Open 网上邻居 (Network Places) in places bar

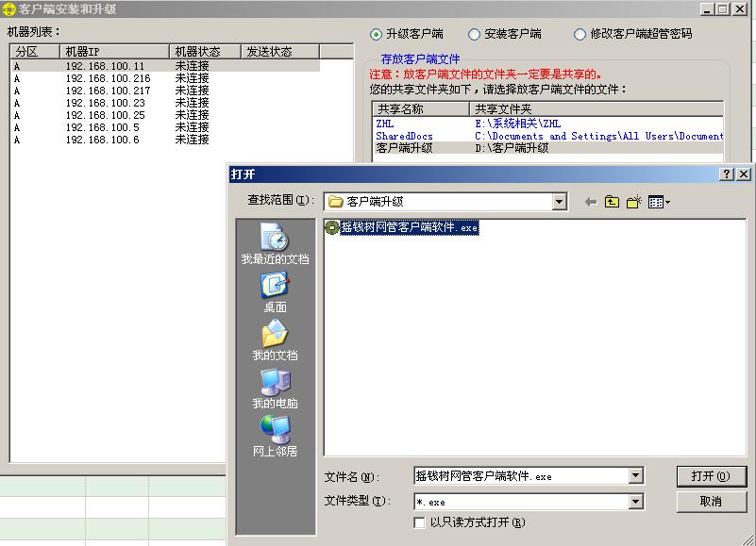pos(275,437)
